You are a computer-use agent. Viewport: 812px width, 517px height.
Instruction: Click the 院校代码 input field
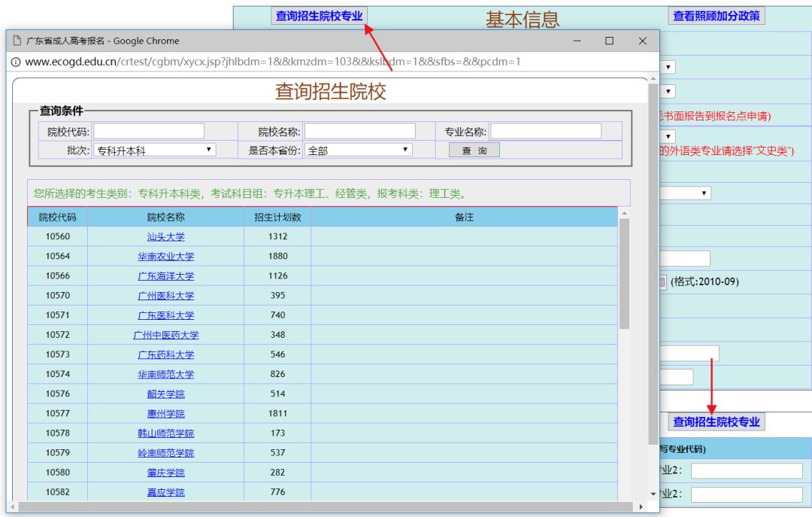[x=149, y=131]
